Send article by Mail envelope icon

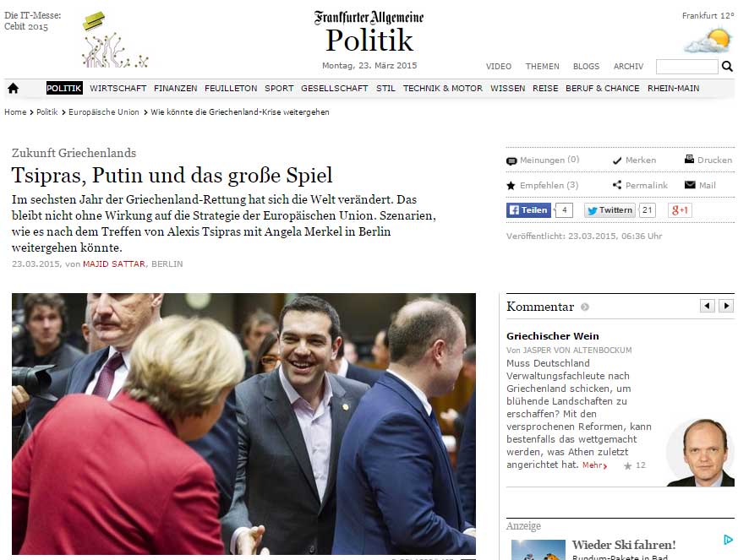pyautogui.click(x=690, y=185)
